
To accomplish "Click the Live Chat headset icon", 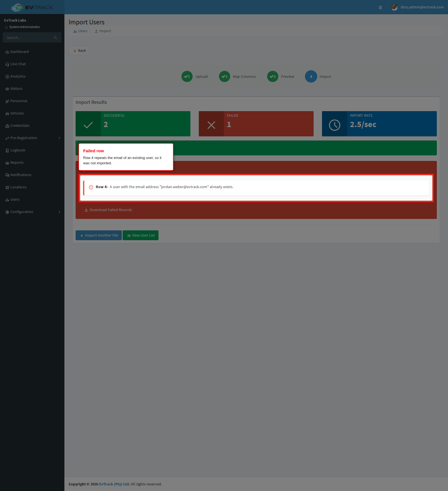I will [x=7, y=64].
